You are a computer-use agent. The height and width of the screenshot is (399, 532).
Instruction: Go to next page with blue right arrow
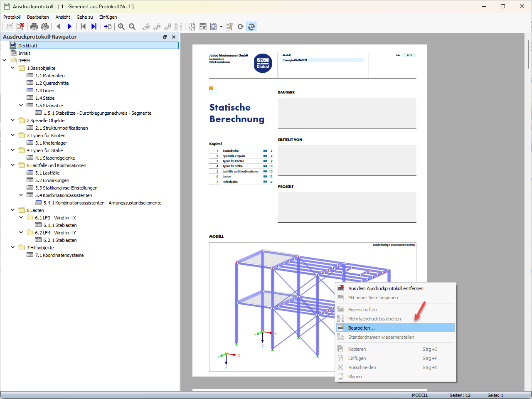pos(69,27)
